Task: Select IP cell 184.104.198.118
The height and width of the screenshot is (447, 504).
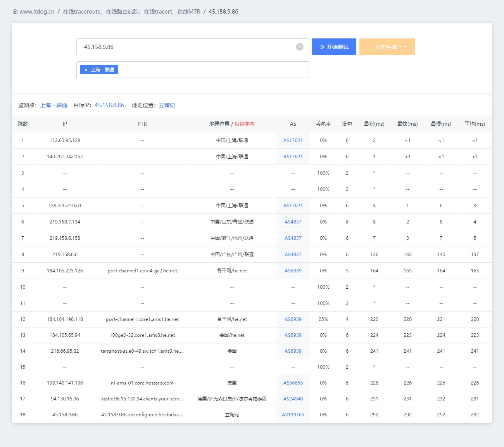Action: tap(65, 319)
